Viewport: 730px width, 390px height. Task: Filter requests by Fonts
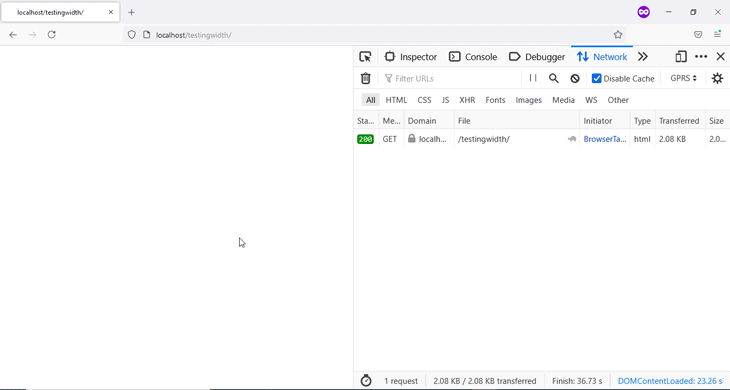(495, 100)
